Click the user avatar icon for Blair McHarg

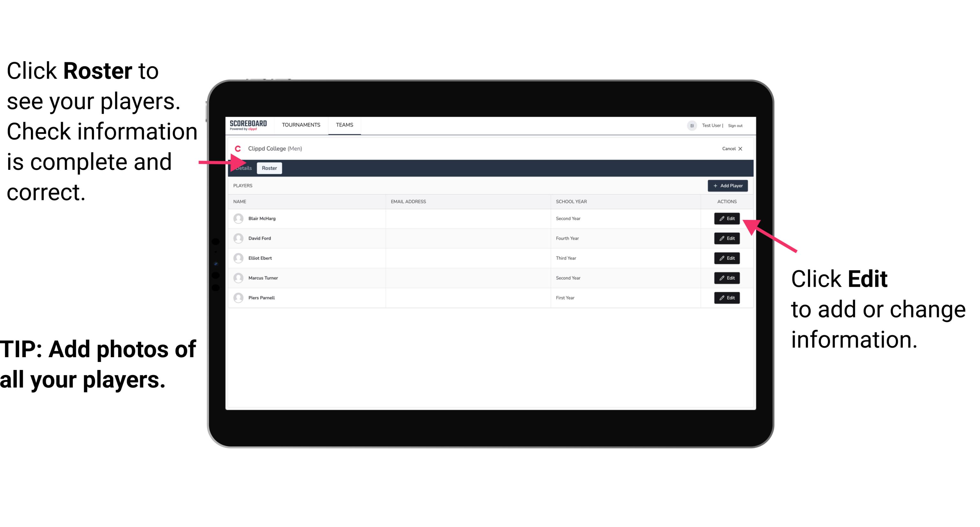coord(238,219)
